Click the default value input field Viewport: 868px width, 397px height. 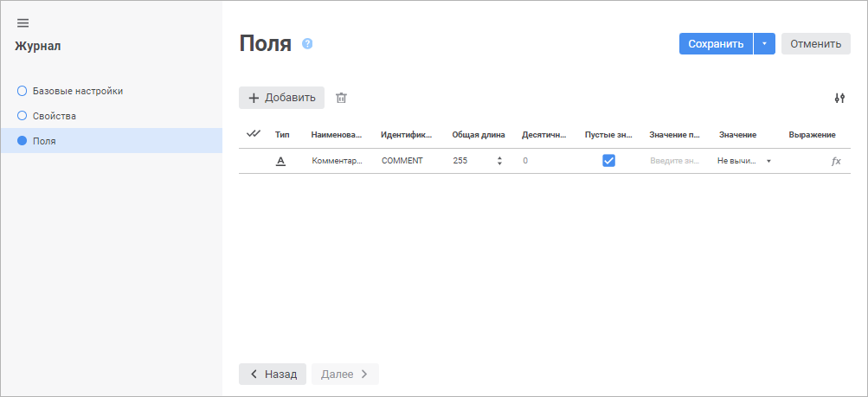(674, 161)
